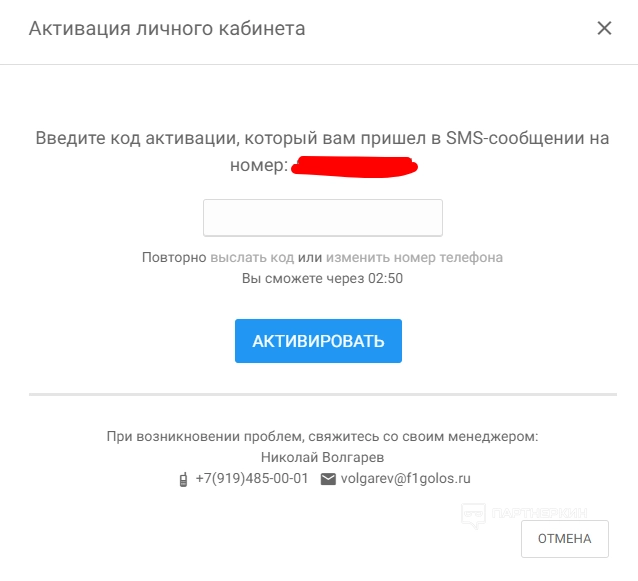Click the red redacted phone number
Screen dimensions: 638x581
(x=355, y=166)
